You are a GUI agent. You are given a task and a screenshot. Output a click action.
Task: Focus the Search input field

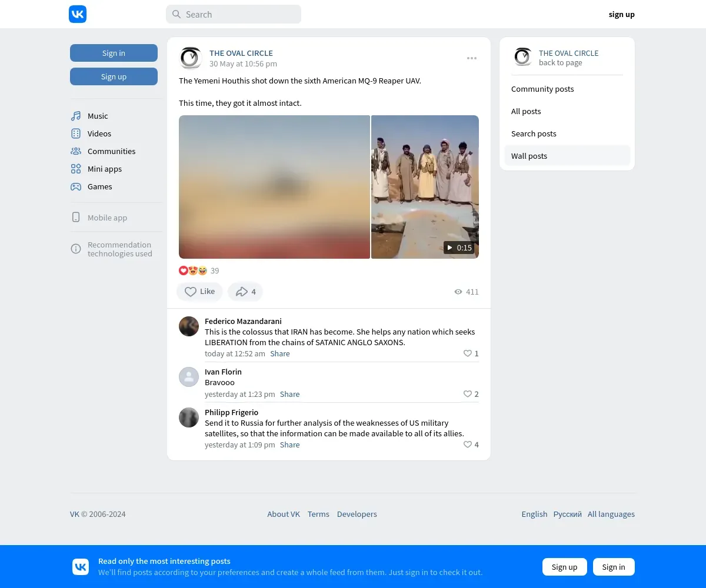coord(234,14)
